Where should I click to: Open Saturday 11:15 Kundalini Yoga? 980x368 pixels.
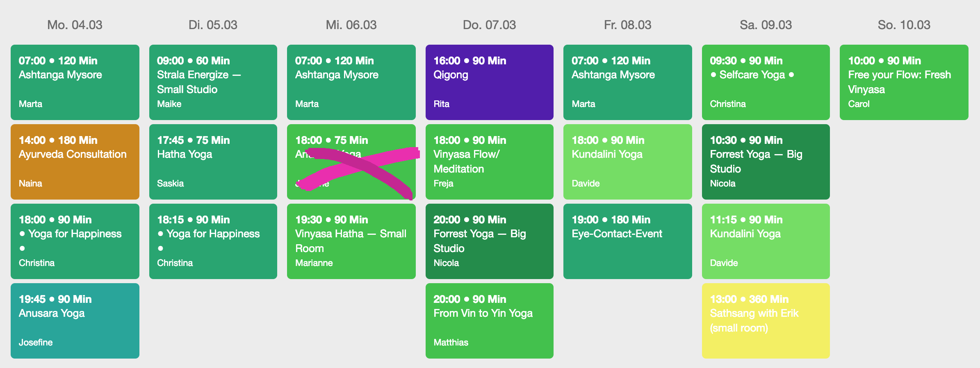click(766, 241)
